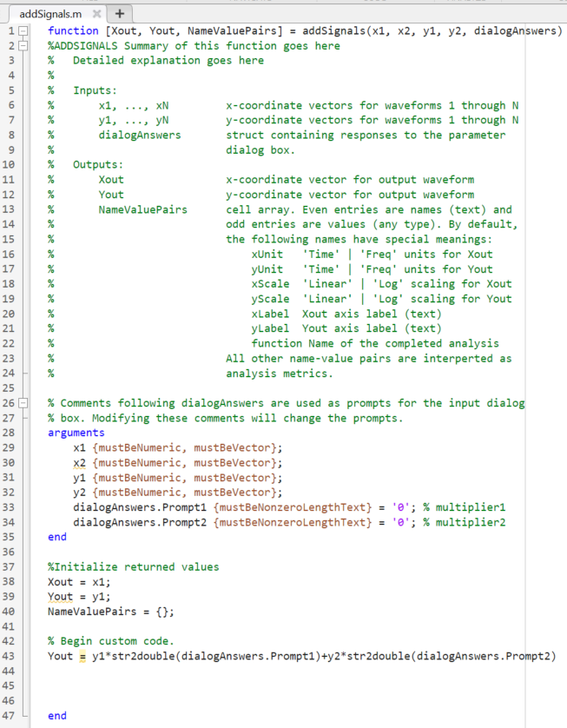Open a new editor tab with plus button
Image resolution: width=567 pixels, height=728 pixels.
[119, 14]
